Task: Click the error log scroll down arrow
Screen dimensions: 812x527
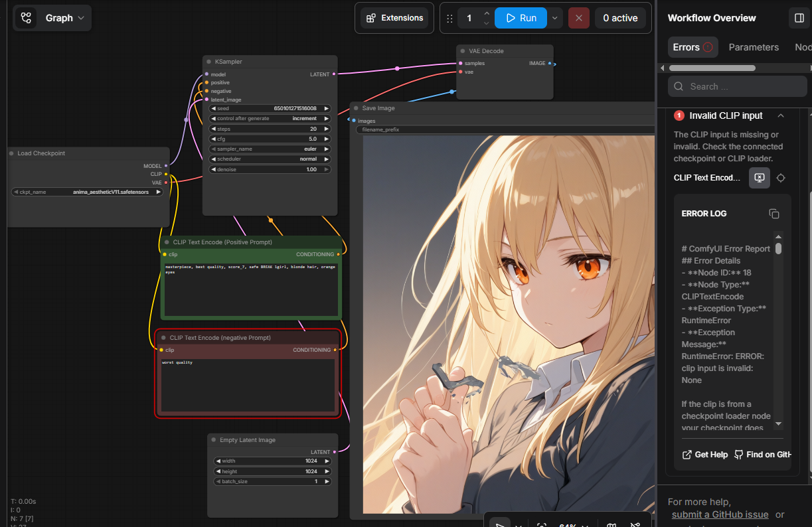Action: pos(778,423)
